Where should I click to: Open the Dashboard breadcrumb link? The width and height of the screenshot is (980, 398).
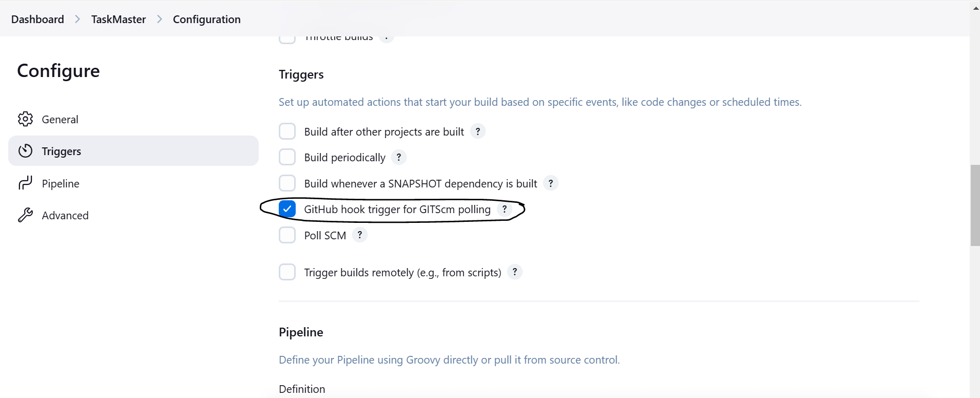37,19
